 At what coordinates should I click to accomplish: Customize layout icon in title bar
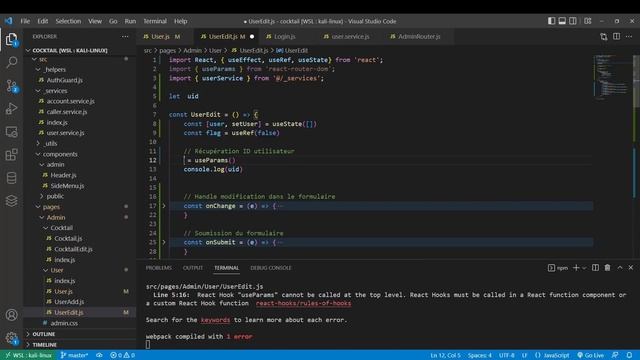(588, 21)
